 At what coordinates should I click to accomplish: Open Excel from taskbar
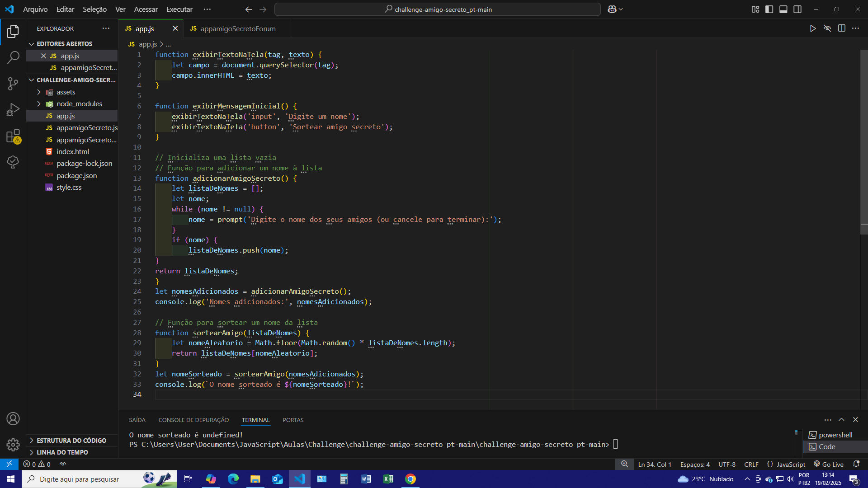point(388,479)
